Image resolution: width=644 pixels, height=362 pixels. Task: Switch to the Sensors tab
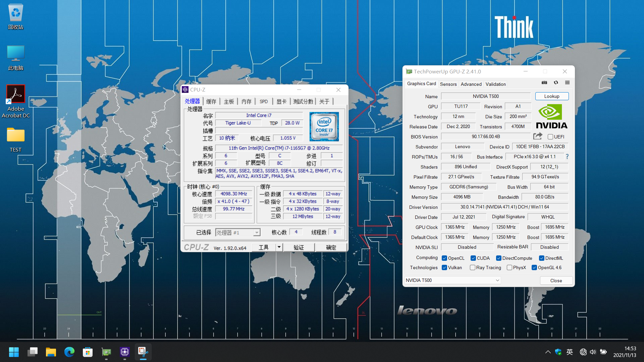[448, 84]
